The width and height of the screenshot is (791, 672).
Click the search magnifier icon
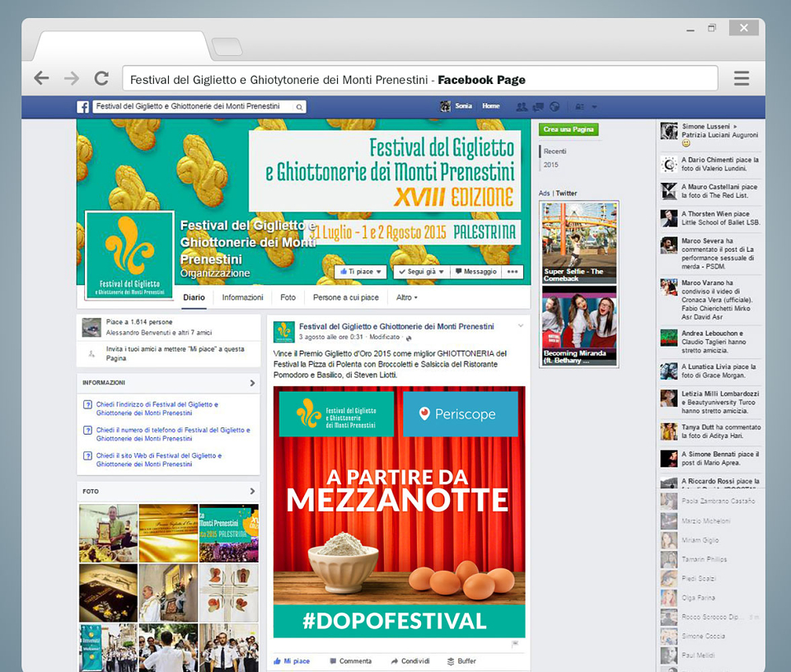pyautogui.click(x=299, y=107)
